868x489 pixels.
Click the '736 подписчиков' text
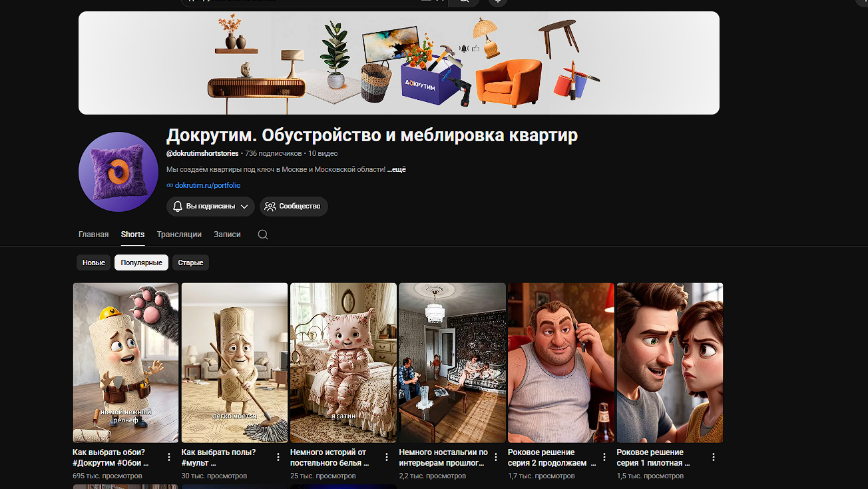pos(274,154)
